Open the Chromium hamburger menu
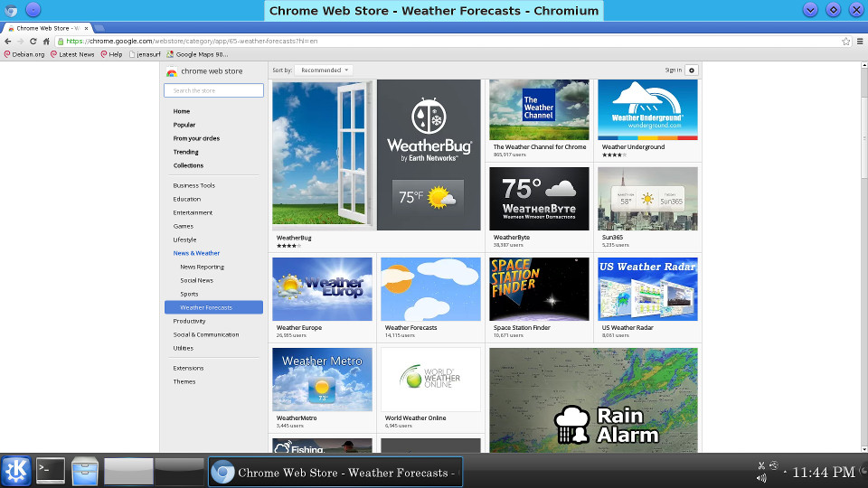868x488 pixels. 860,41
